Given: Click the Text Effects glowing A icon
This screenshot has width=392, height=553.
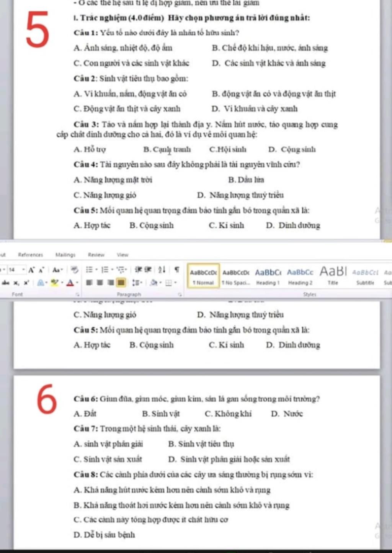Looking at the screenshot, I should click(40, 283).
